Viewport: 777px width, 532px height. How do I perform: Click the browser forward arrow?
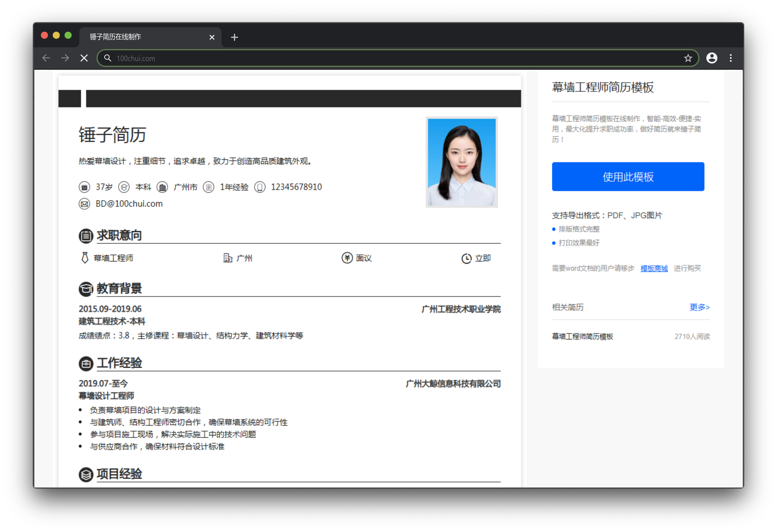coord(65,58)
